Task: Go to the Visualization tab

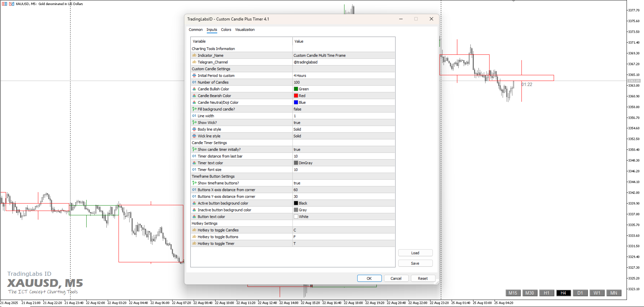Action: coord(245,30)
